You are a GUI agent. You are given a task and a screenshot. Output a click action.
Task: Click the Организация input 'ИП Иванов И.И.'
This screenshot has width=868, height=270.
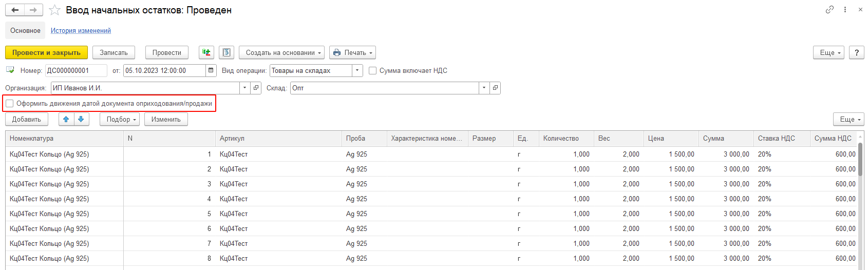pos(145,88)
